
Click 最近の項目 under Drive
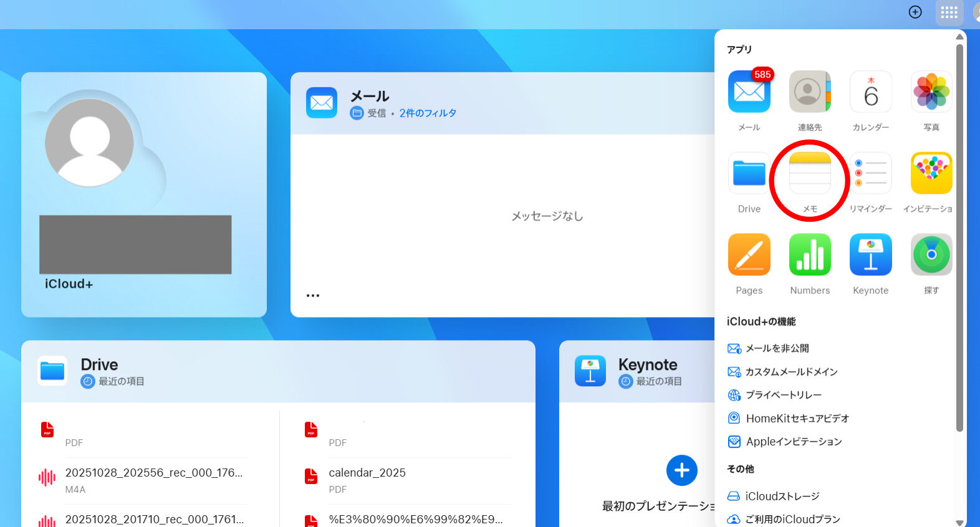122,381
